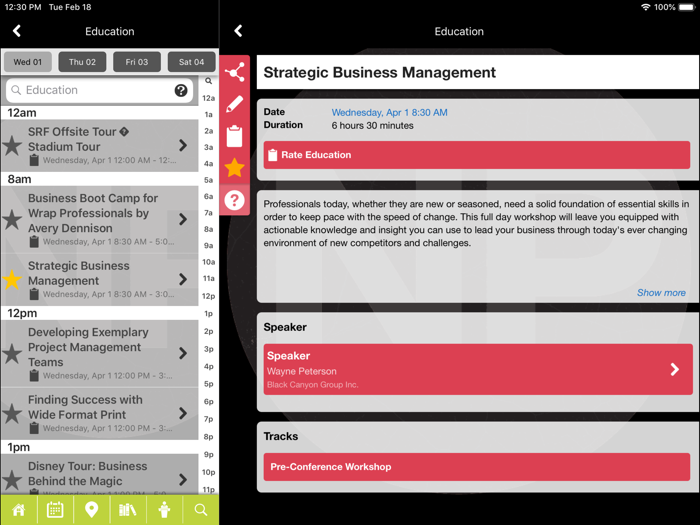Go back from the left Education list

(x=17, y=31)
